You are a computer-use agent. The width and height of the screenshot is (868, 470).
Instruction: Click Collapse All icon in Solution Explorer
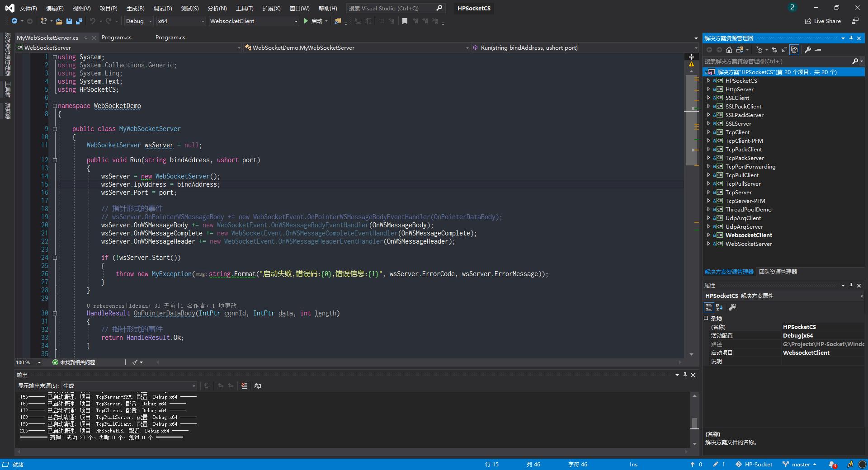(x=784, y=50)
